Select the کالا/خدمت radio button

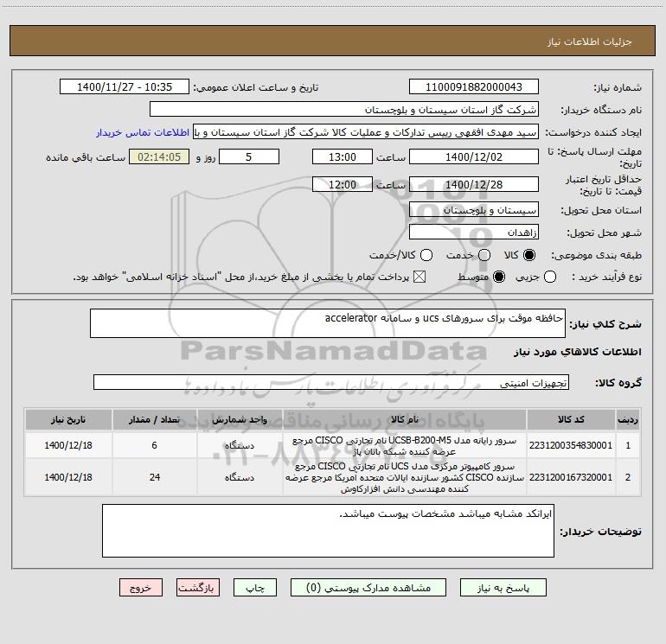[426, 255]
